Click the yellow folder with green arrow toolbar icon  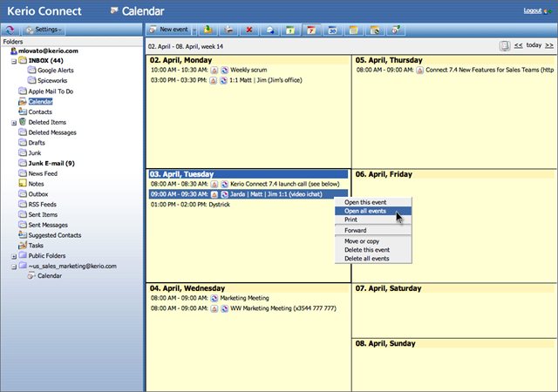(x=208, y=30)
